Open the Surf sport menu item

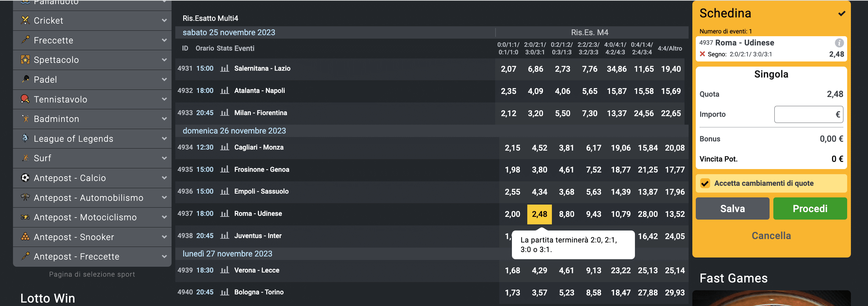coord(43,158)
